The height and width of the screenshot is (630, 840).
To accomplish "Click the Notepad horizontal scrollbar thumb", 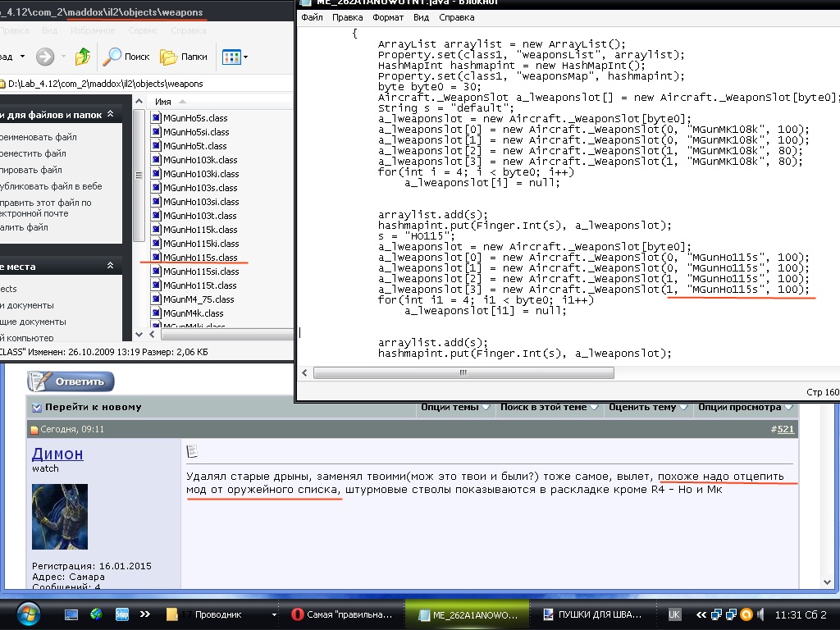I will point(463,372).
